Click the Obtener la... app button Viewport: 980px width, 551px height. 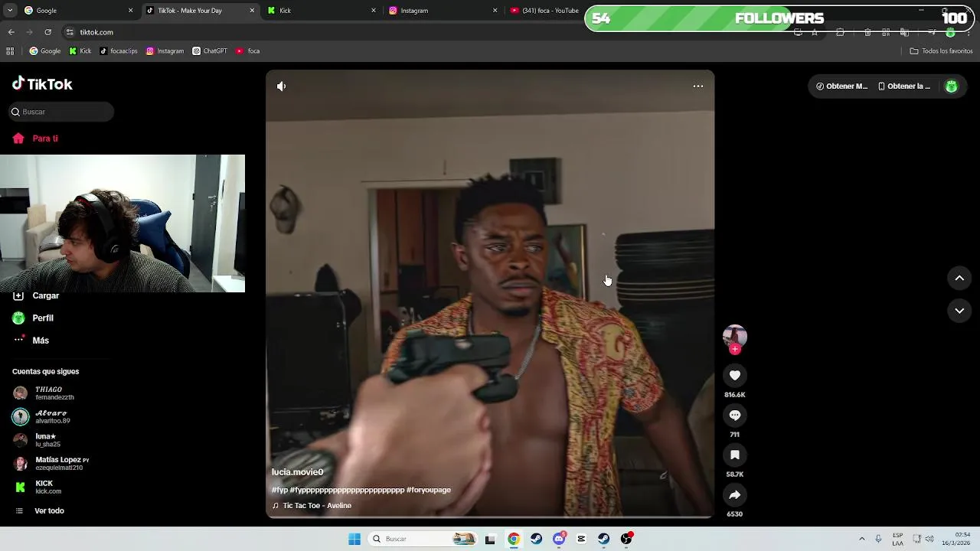(904, 86)
